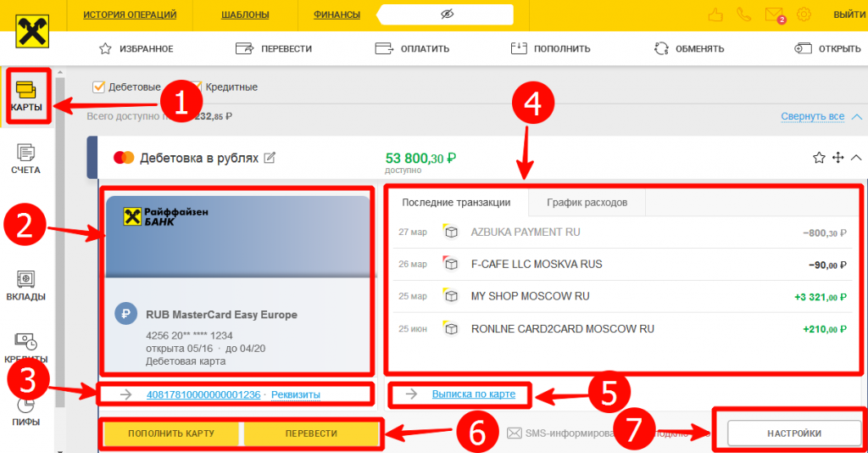Collapse all cards with Свернуть все

pos(812,116)
